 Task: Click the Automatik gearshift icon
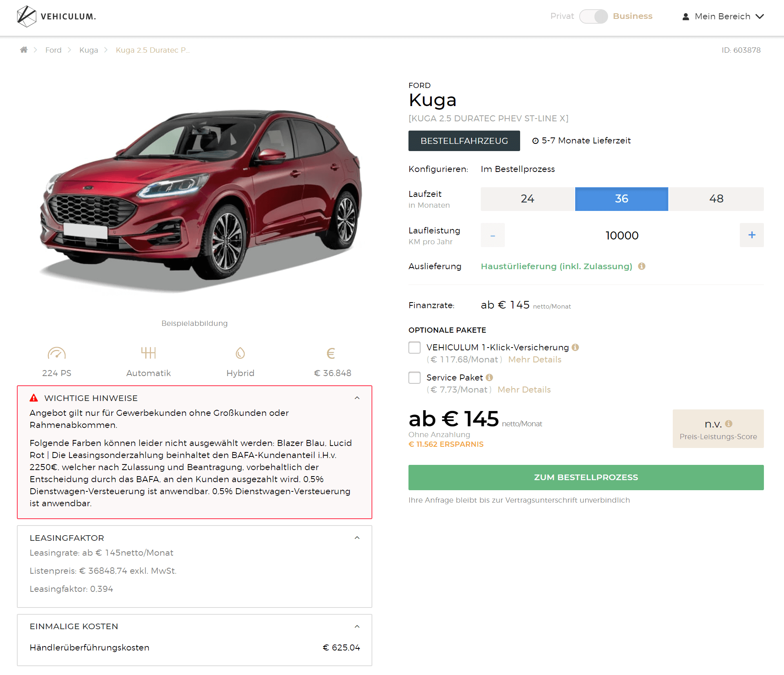tap(149, 353)
